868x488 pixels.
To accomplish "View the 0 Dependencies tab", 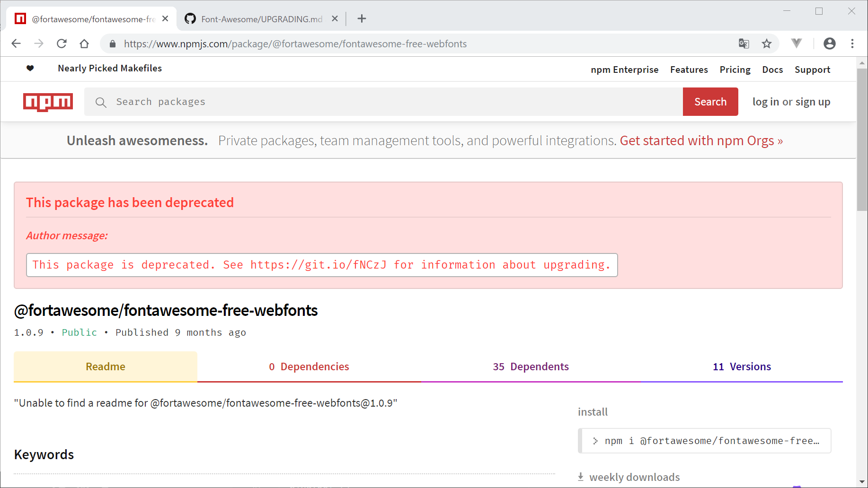I will click(309, 367).
